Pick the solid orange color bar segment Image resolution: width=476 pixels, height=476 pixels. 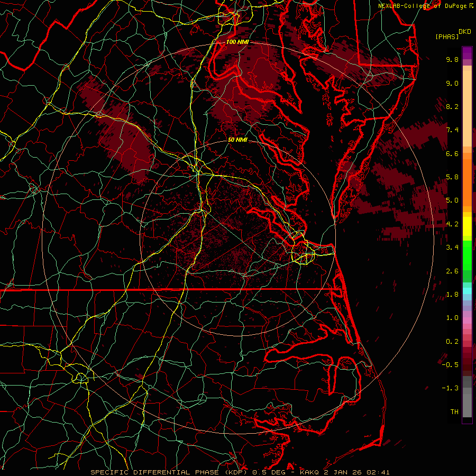(467, 182)
